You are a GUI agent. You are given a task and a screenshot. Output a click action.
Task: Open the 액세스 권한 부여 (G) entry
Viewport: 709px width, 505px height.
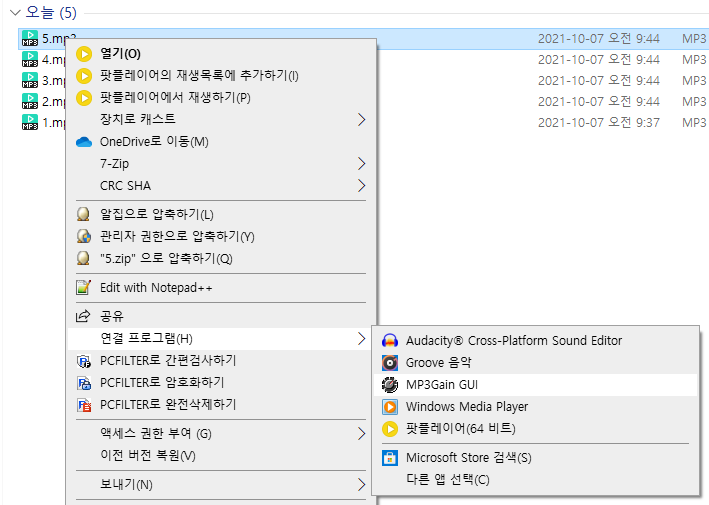click(x=222, y=434)
